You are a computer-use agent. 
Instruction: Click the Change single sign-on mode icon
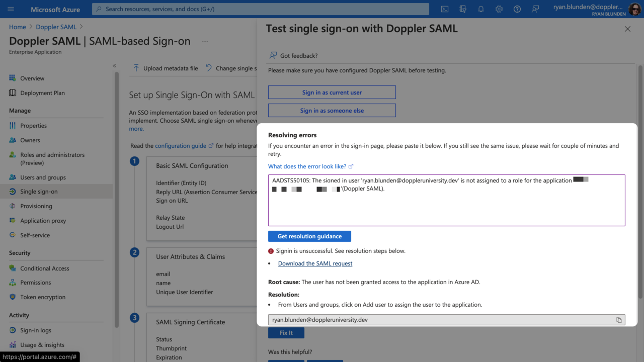tap(209, 68)
